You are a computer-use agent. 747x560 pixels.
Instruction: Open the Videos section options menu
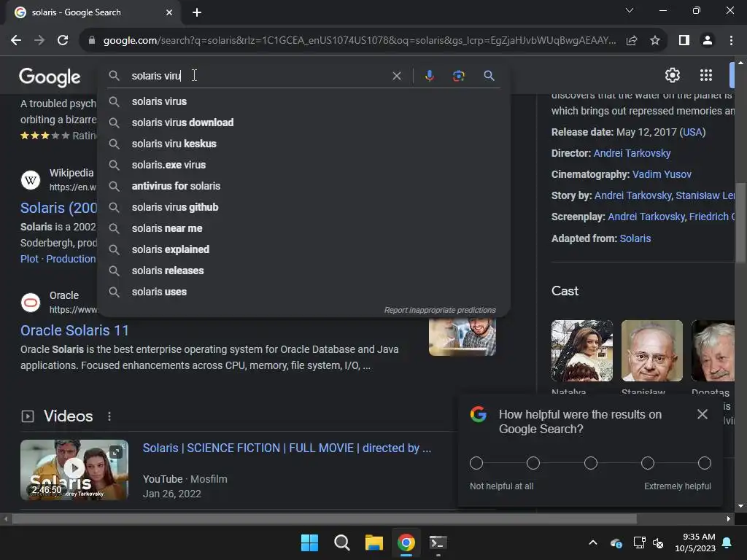click(109, 416)
